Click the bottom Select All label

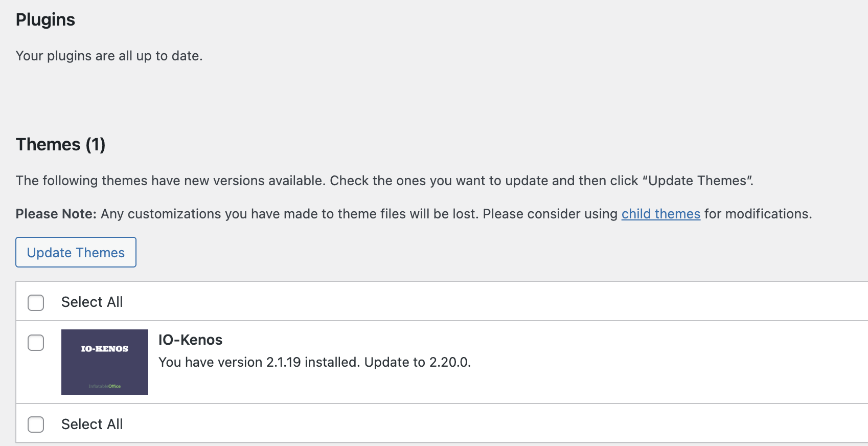92,424
